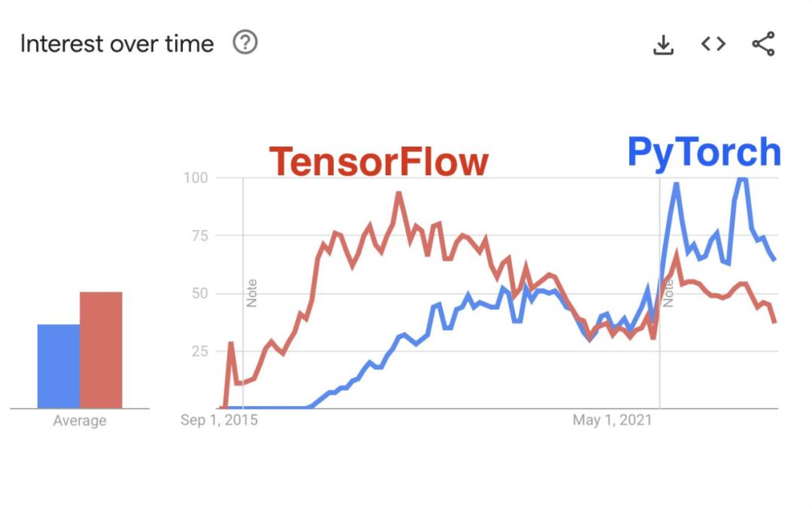Click the Average label below the bars
This screenshot has width=812, height=509.
pyautogui.click(x=80, y=421)
